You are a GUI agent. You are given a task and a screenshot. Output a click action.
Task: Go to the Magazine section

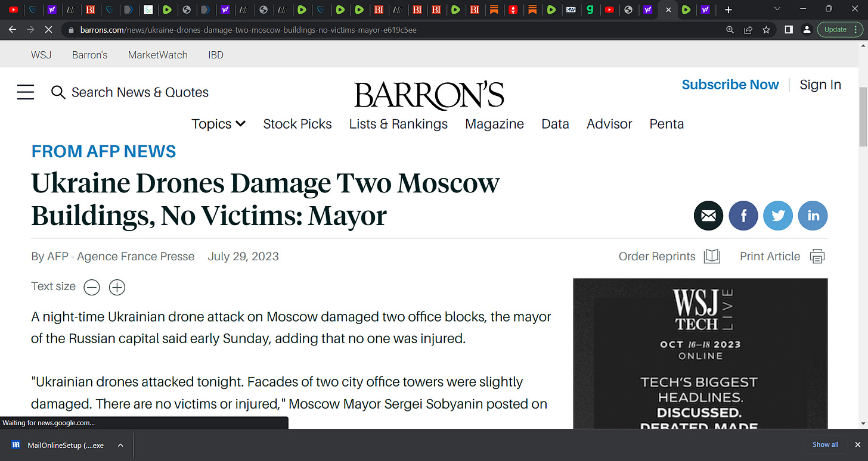point(494,124)
